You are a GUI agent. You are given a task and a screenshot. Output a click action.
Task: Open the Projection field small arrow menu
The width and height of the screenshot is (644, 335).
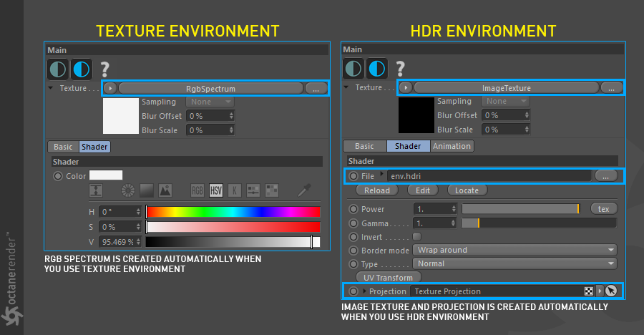(x=600, y=291)
